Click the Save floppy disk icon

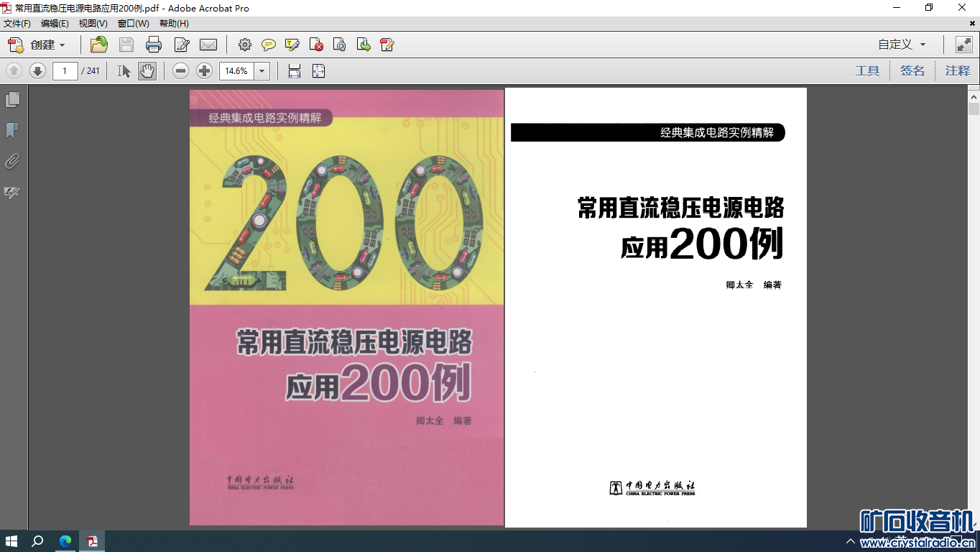coord(126,45)
